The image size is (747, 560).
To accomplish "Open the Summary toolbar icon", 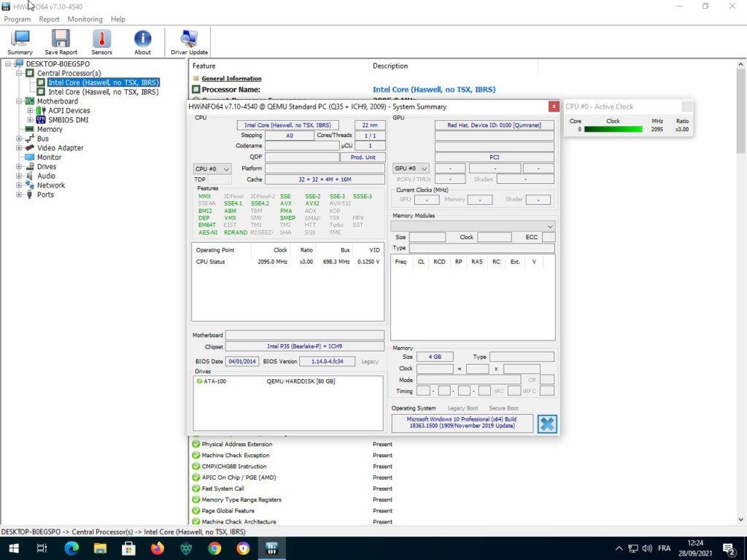I will click(20, 42).
